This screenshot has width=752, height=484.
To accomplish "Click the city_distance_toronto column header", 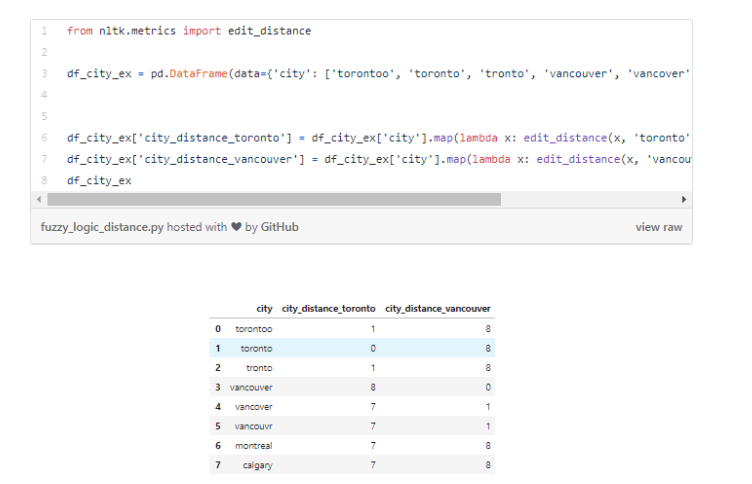I will point(329,309).
